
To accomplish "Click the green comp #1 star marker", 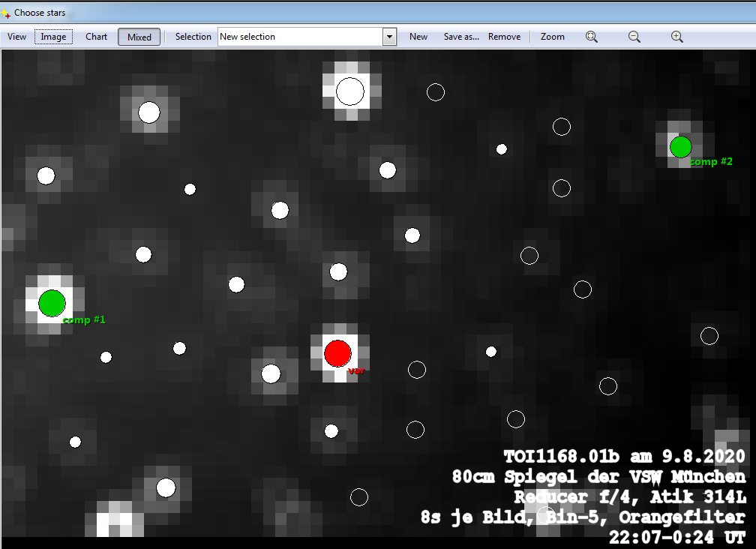I will pyautogui.click(x=52, y=303).
